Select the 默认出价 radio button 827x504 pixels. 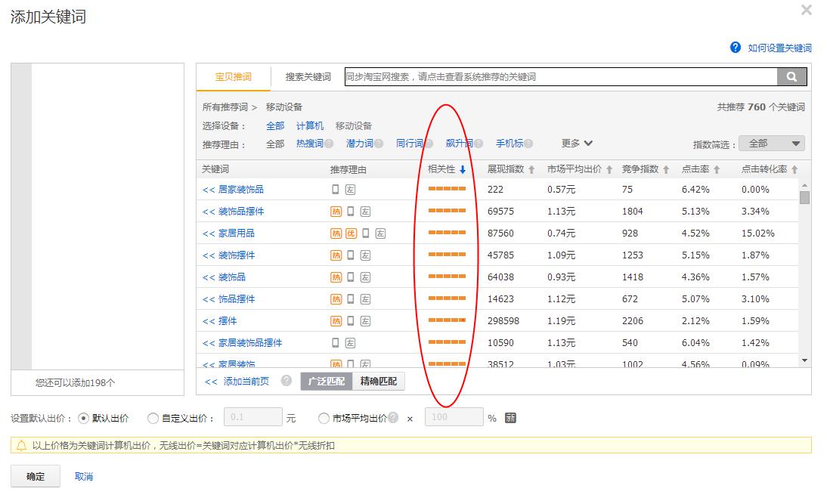click(84, 418)
